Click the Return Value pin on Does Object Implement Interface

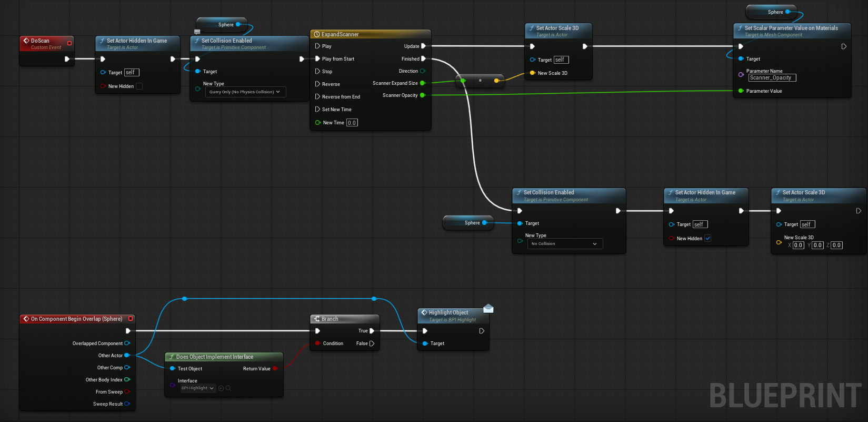click(x=275, y=368)
